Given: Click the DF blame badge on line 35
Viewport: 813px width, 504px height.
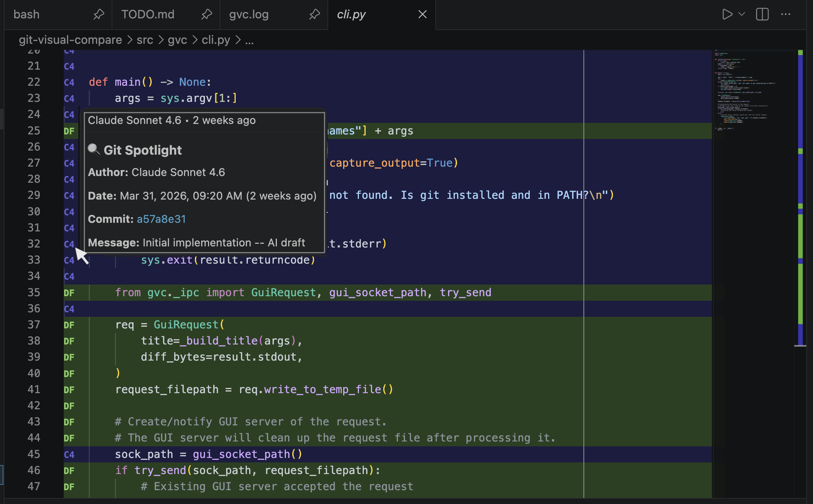Looking at the screenshot, I should [x=69, y=292].
